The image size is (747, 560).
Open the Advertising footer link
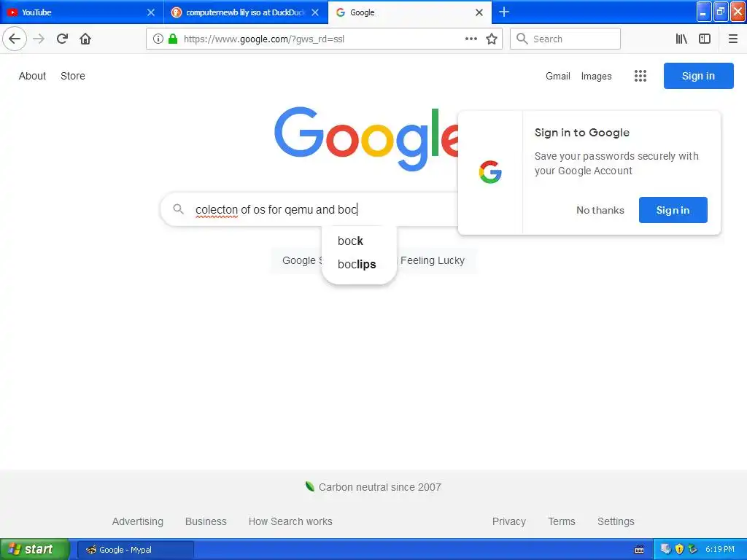[x=138, y=521]
